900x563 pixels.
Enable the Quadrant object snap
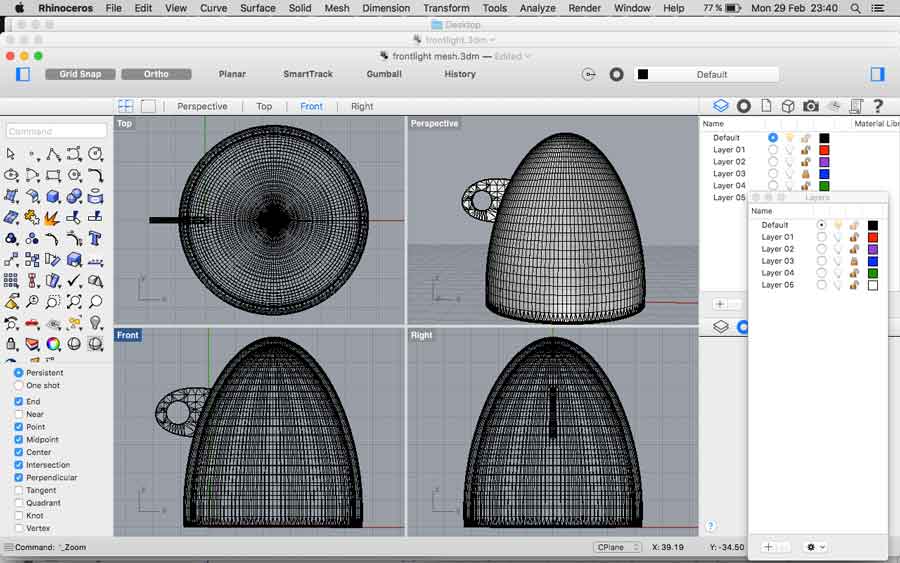point(18,503)
